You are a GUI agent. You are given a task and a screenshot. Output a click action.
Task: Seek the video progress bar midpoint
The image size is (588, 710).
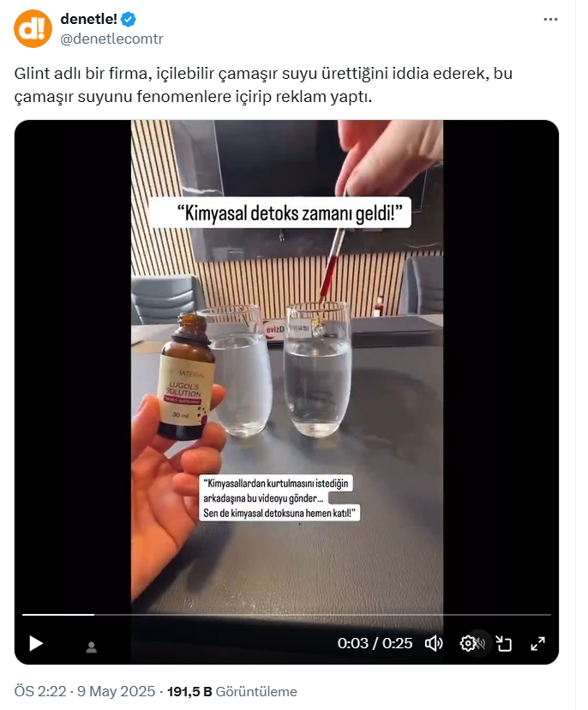click(x=286, y=615)
